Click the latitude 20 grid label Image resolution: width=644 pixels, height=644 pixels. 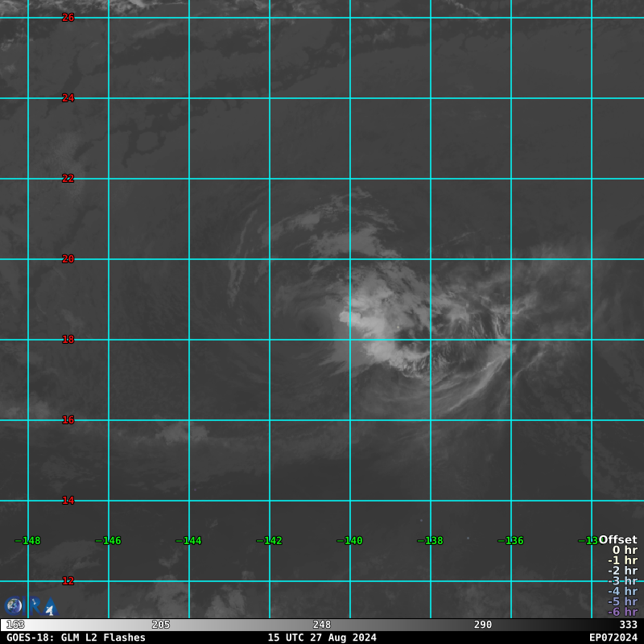click(x=68, y=259)
